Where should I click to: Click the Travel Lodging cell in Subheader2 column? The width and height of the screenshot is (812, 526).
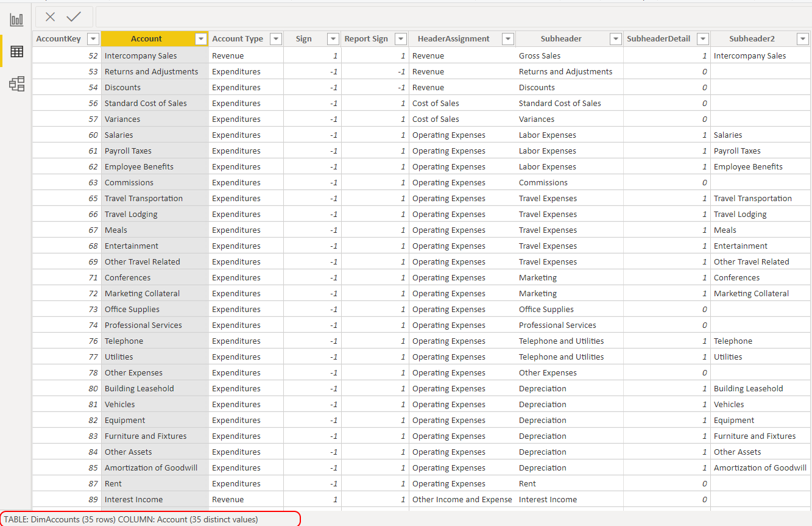coord(761,214)
